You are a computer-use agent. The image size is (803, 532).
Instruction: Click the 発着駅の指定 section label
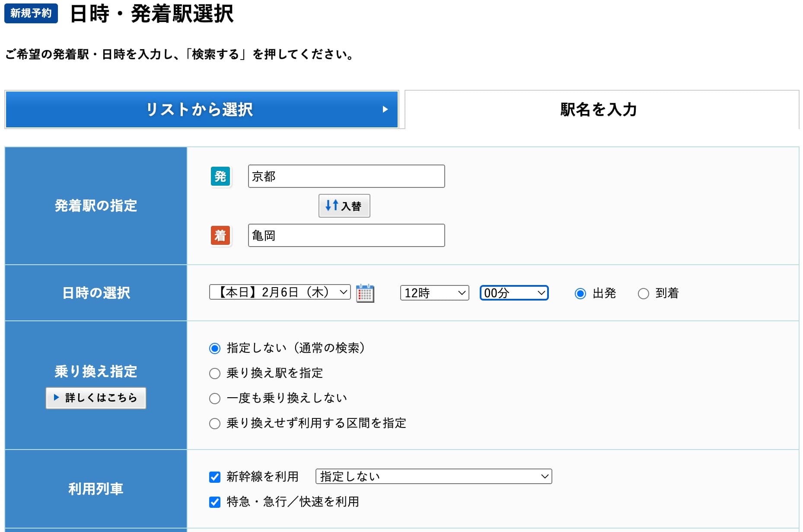point(96,206)
